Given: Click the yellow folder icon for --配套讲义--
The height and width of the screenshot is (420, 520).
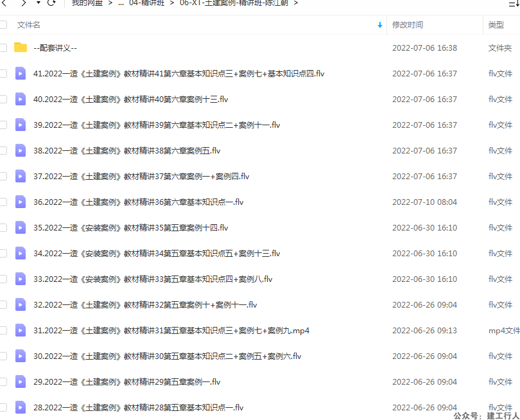Looking at the screenshot, I should click(x=21, y=48).
